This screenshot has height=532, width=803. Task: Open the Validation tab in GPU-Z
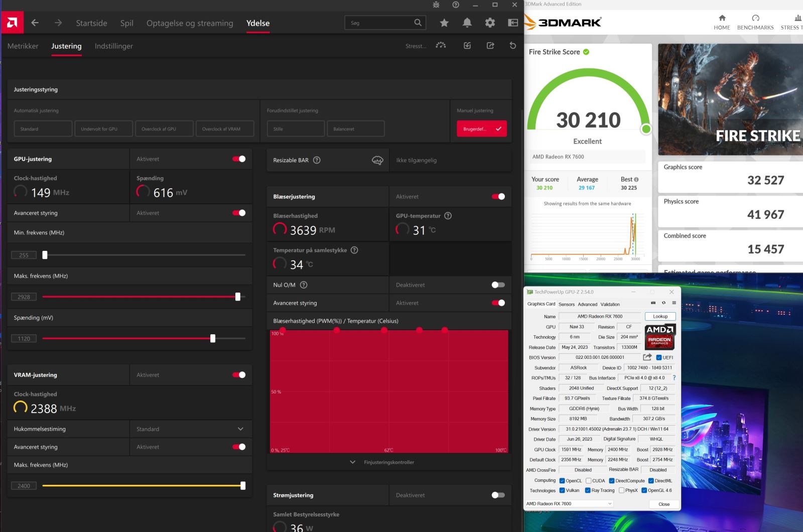coord(610,304)
